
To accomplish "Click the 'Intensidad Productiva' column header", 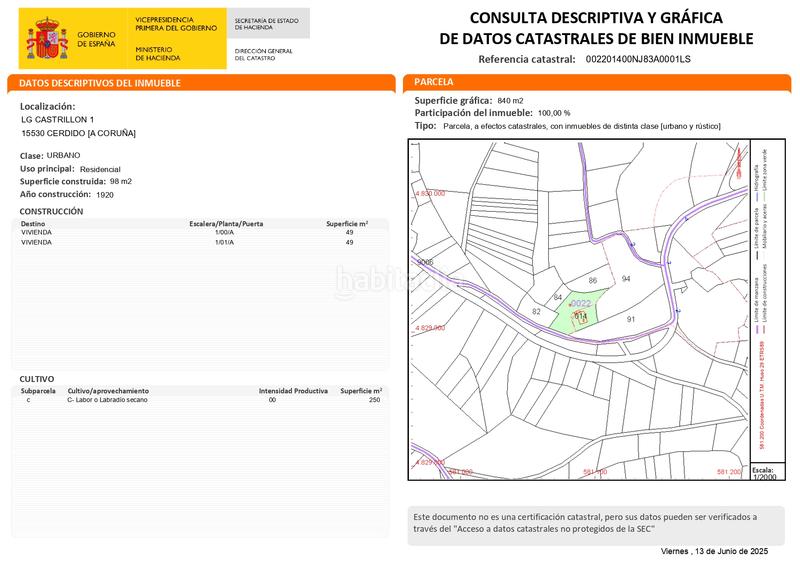I will [x=293, y=391].
